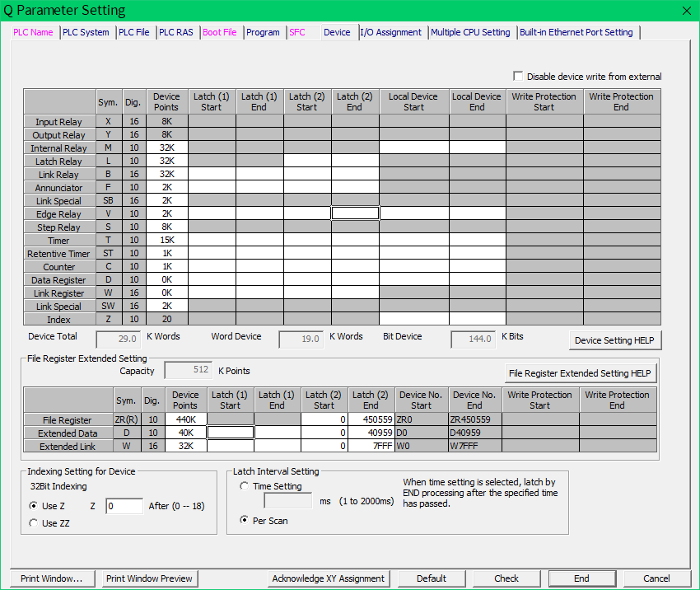
Task: Choose Time Setting latch interval option
Action: coord(245,487)
